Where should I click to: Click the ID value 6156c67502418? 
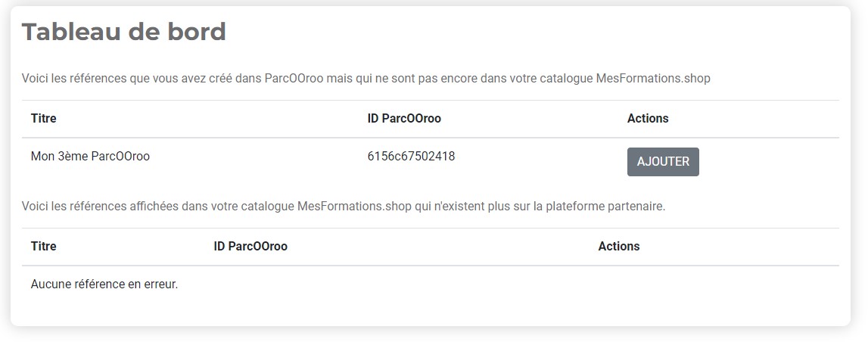411,156
